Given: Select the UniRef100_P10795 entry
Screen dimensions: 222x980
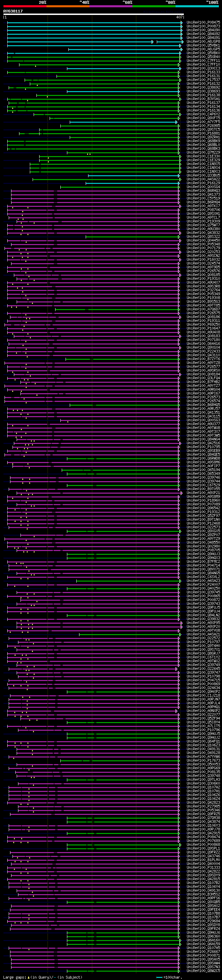Looking at the screenshot, I should coord(203,447).
